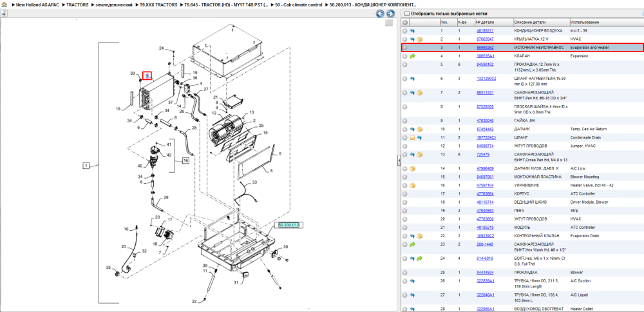This screenshot has width=644, height=312.
Task: Open part number link 47996489
Action: [485, 168]
